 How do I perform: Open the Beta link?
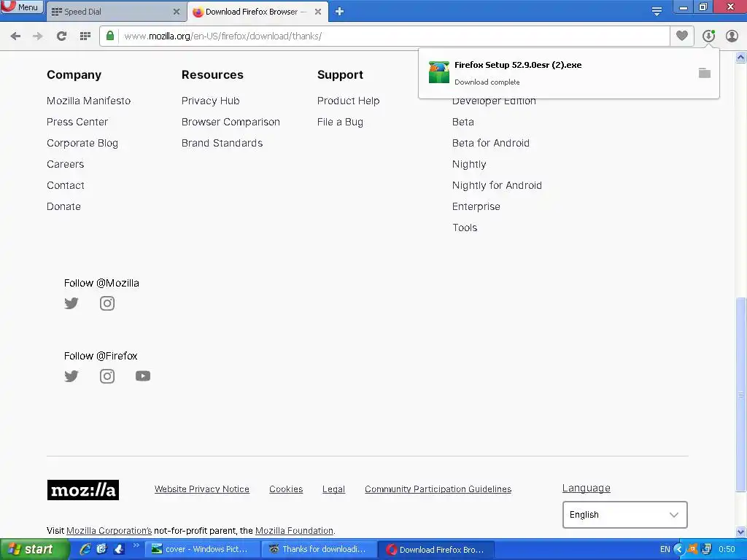pos(463,122)
